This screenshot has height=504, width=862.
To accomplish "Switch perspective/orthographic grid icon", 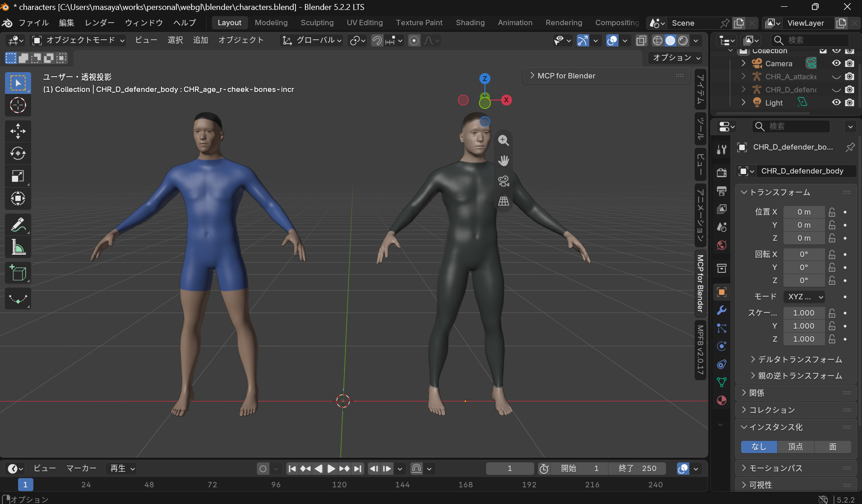I will point(503,201).
